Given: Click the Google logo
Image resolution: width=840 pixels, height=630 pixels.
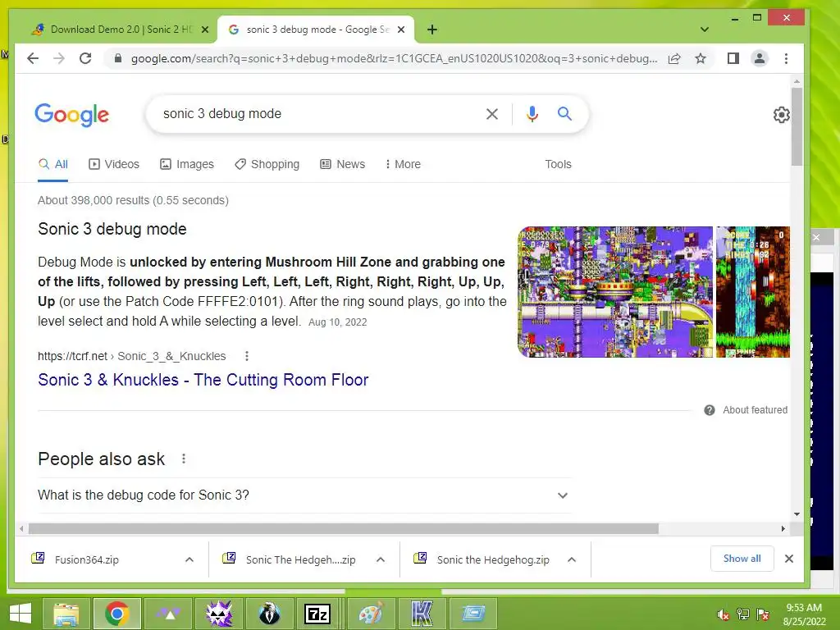Looking at the screenshot, I should (x=72, y=115).
